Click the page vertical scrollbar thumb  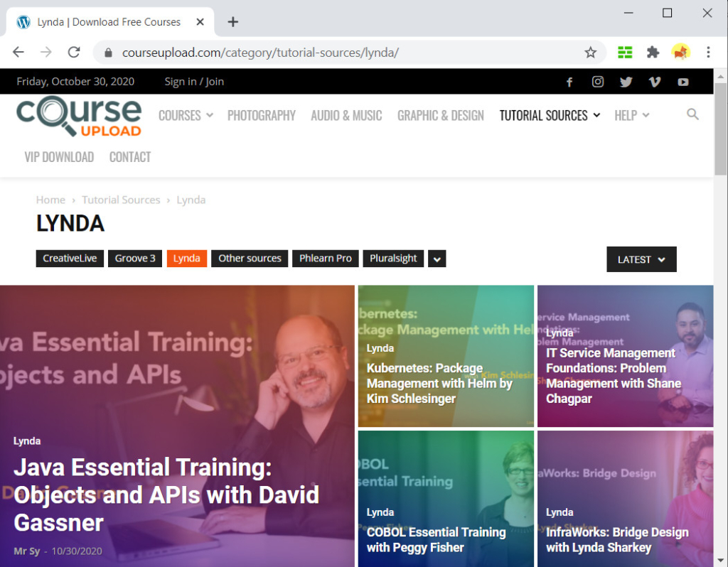pyautogui.click(x=721, y=129)
